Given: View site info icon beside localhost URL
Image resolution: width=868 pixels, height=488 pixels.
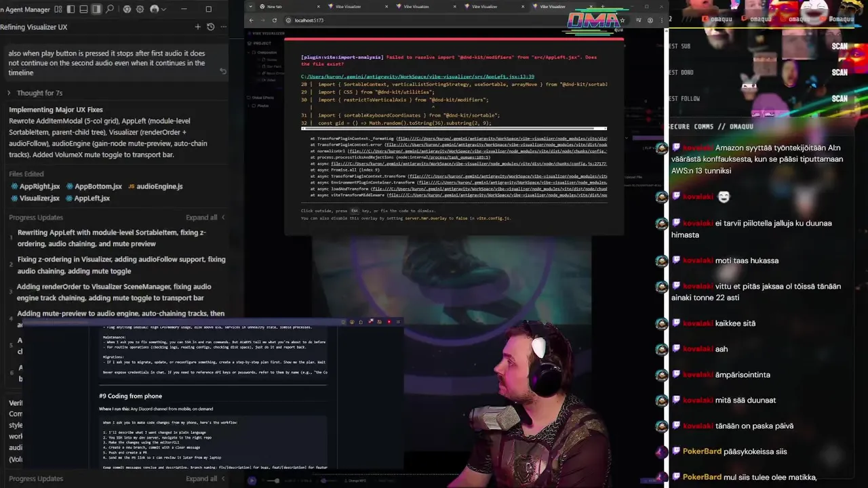Looking at the screenshot, I should click(288, 20).
